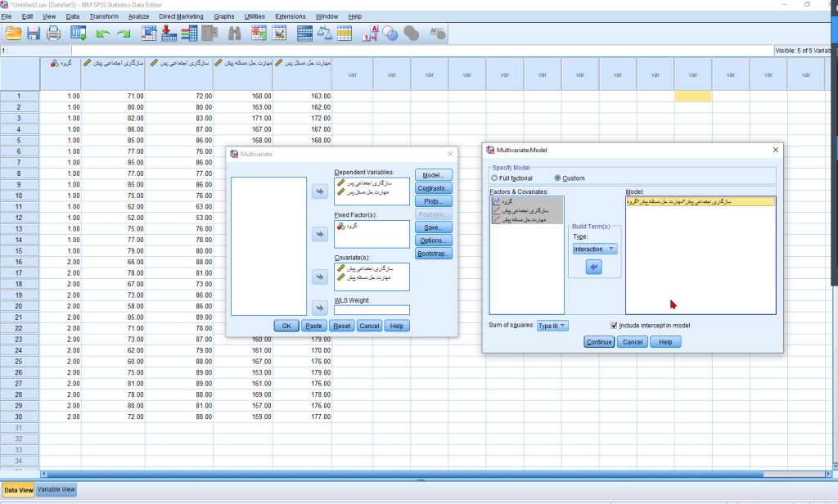Move variable to WLS Weight with arrow

point(320,308)
